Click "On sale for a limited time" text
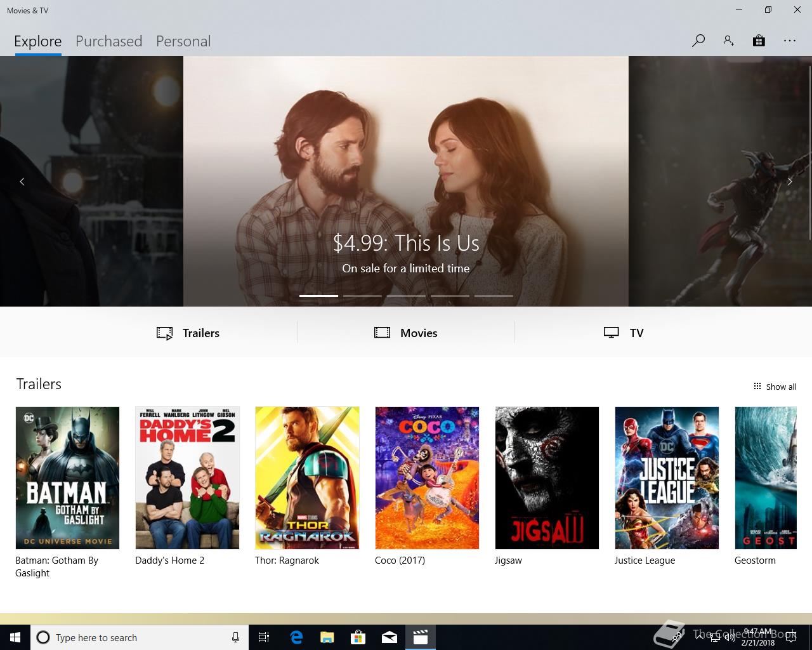This screenshot has width=812, height=650. [406, 269]
